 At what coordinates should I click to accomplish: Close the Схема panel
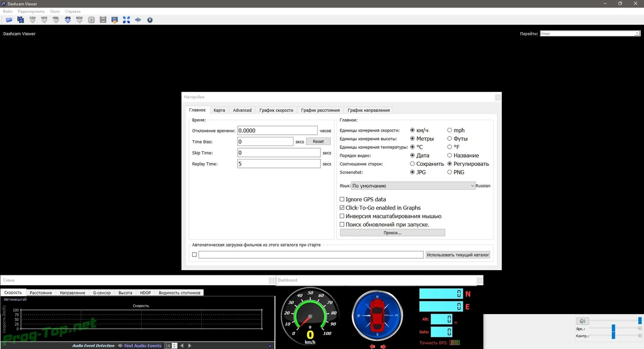point(272,280)
